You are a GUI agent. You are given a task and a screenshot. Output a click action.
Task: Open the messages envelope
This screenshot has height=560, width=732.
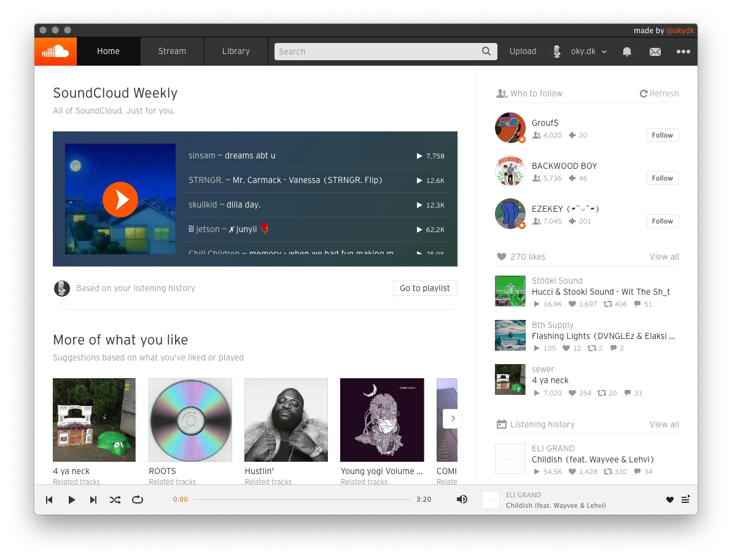pyautogui.click(x=655, y=52)
